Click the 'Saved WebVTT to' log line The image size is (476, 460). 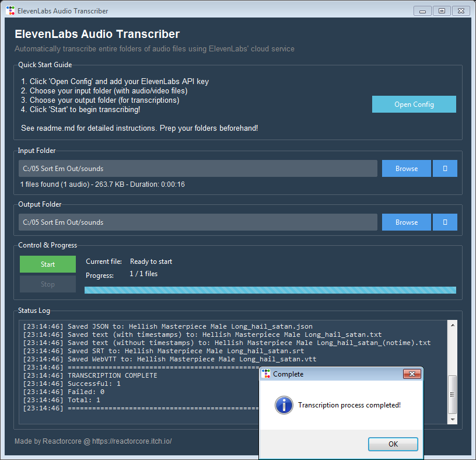170,359
